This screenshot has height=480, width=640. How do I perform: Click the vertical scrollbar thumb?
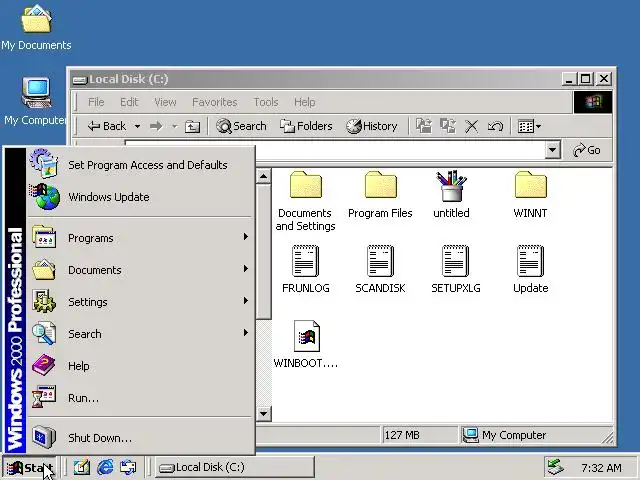point(263,252)
